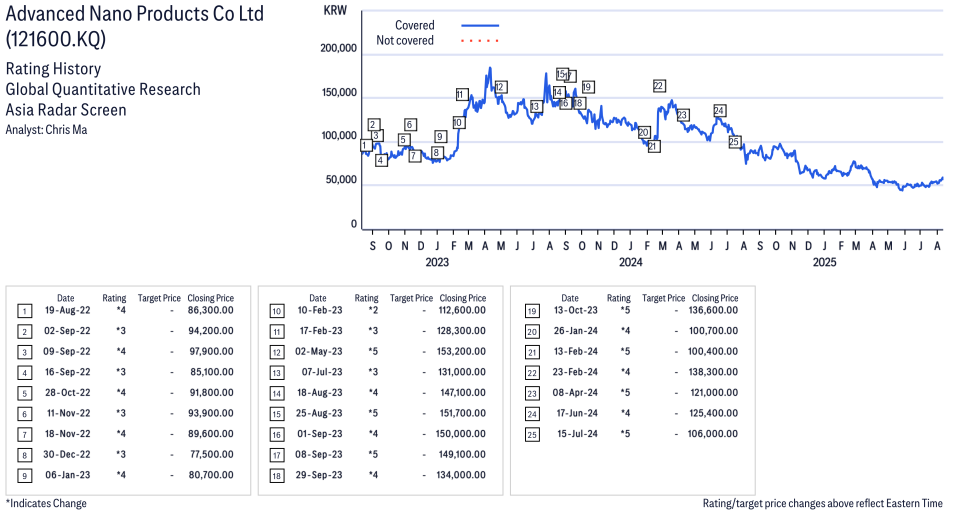Click the 128,300.00 closing price cell
Image resolution: width=954 pixels, height=510 pixels.
pyautogui.click(x=462, y=331)
